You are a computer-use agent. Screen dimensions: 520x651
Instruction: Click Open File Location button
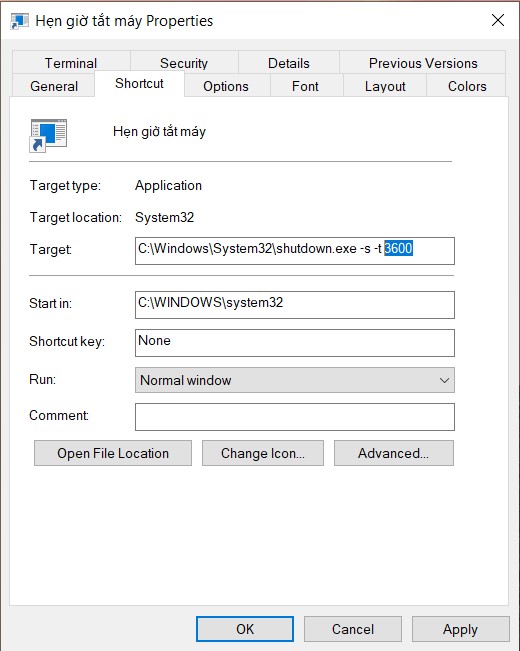point(113,453)
